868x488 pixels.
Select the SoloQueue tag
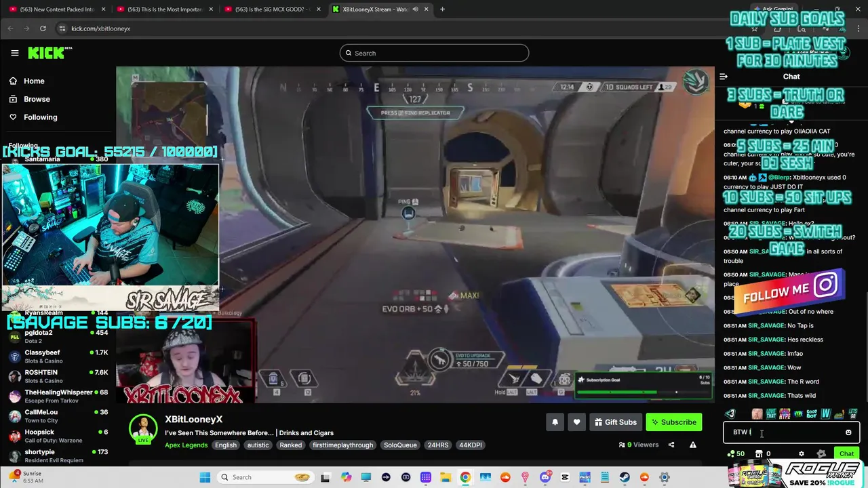(400, 445)
